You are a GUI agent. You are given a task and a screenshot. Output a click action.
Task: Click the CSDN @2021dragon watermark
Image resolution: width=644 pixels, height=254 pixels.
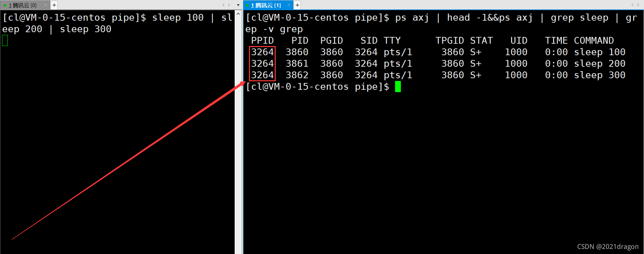pyautogui.click(x=607, y=247)
